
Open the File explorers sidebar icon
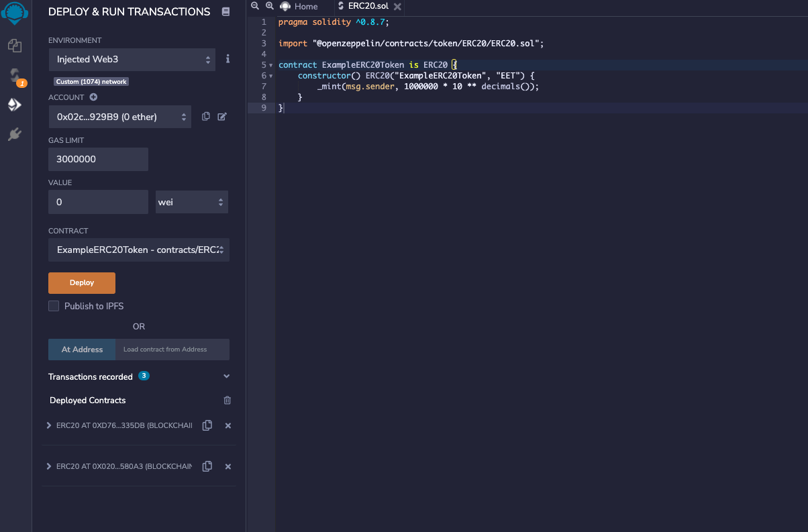15,46
